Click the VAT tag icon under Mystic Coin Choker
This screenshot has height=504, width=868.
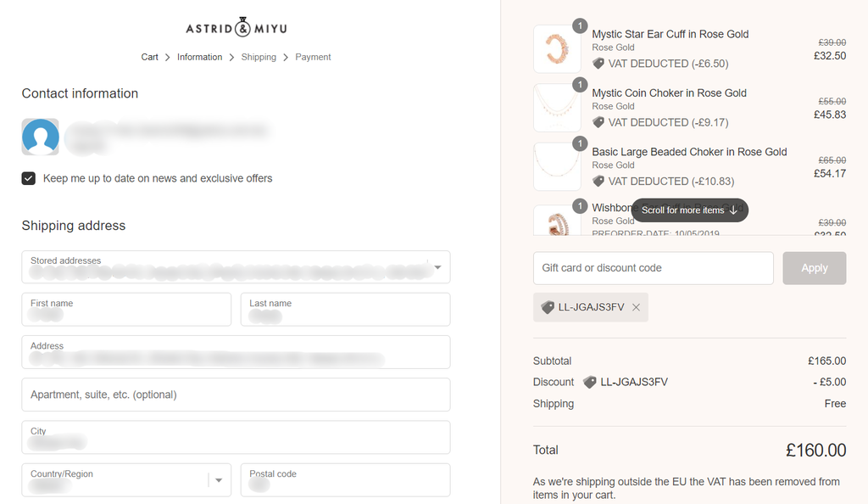click(598, 122)
